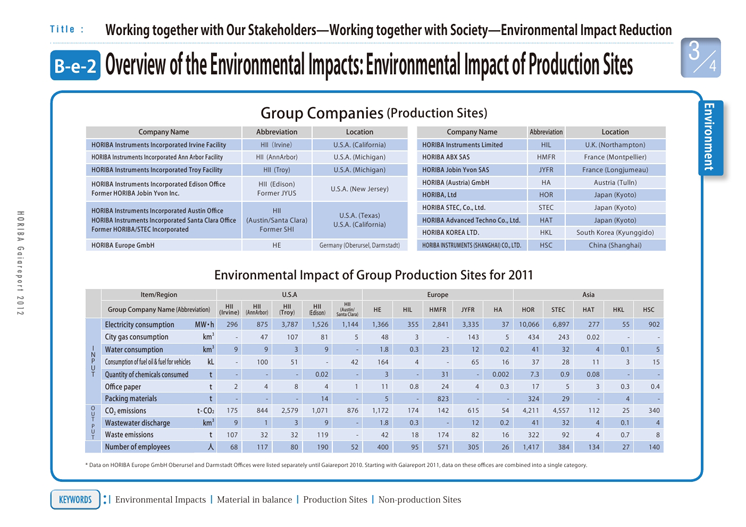Click the 'HII (Edison) Former JYUS' abbreviation cell
The width and height of the screenshot is (746, 527).
click(x=277, y=189)
